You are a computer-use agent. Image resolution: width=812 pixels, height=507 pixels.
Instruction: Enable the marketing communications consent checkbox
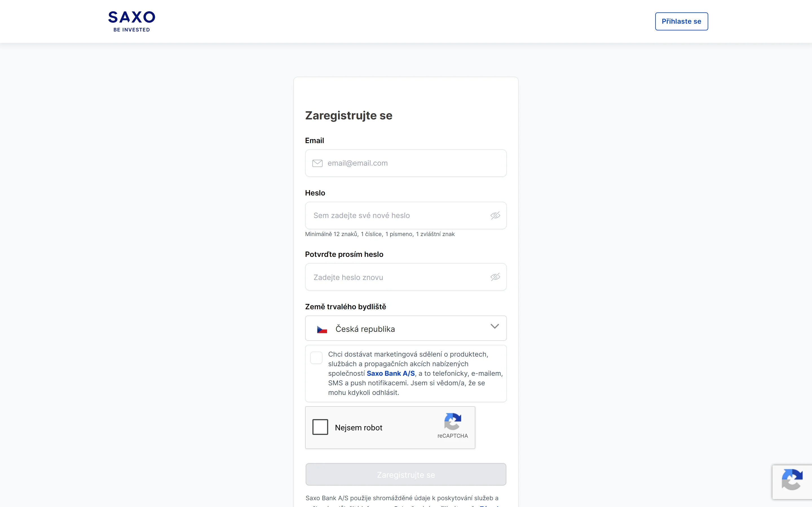316,358
